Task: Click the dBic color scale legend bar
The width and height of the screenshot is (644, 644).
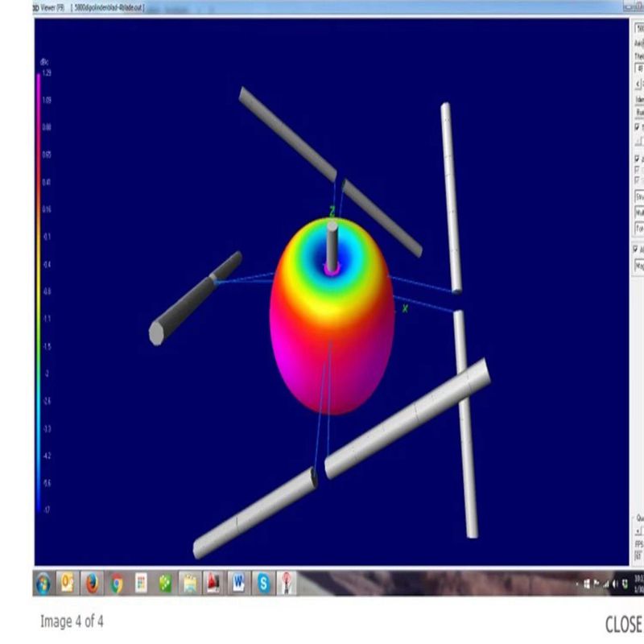Action: pyautogui.click(x=38, y=290)
